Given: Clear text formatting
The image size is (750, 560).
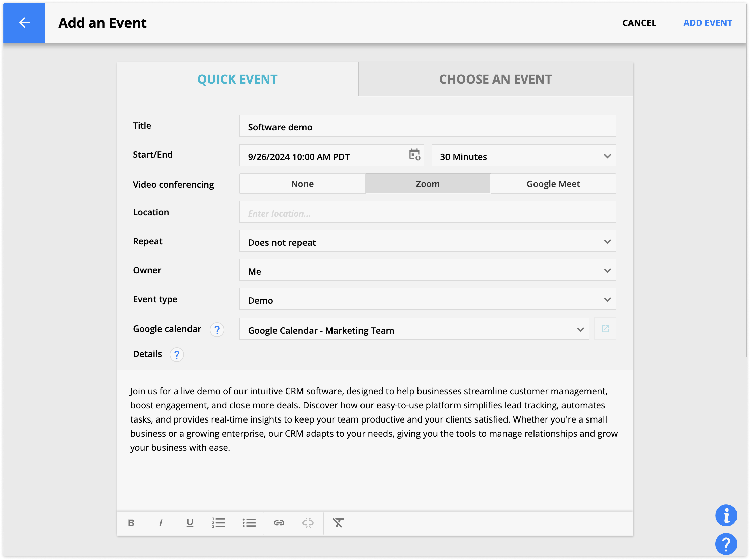Looking at the screenshot, I should (x=338, y=523).
